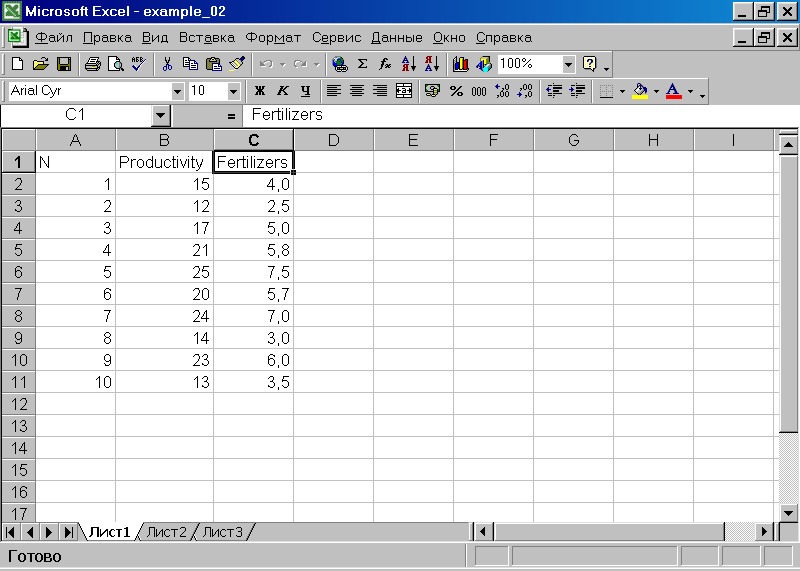Click the vertical scrollbar down arrow

789,513
